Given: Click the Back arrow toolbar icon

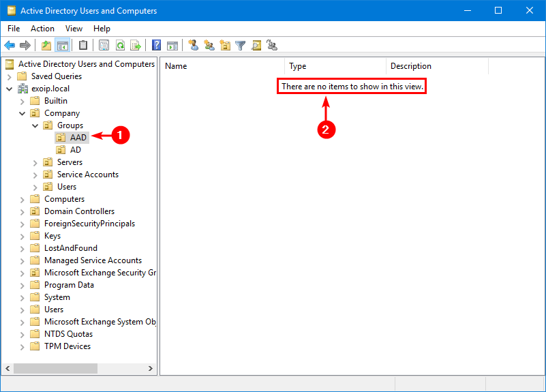Looking at the screenshot, I should tap(10, 45).
